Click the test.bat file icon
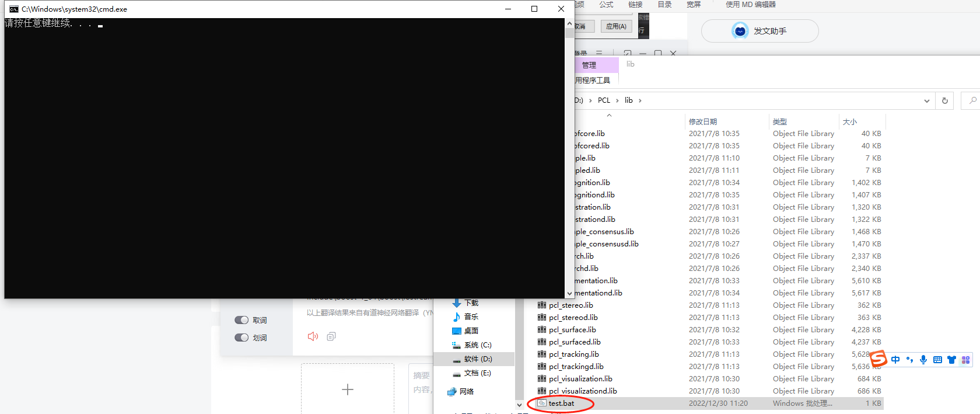 click(542, 403)
